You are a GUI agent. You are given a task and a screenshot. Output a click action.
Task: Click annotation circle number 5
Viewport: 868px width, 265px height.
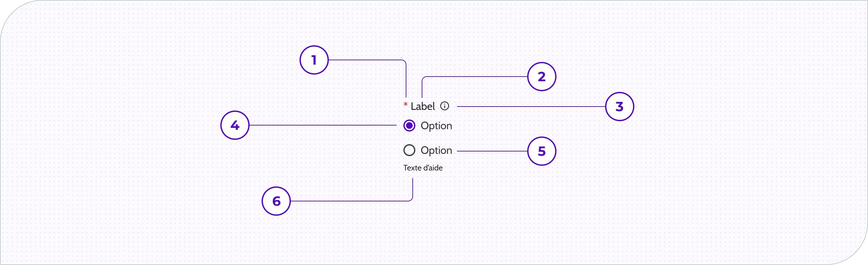point(542,151)
